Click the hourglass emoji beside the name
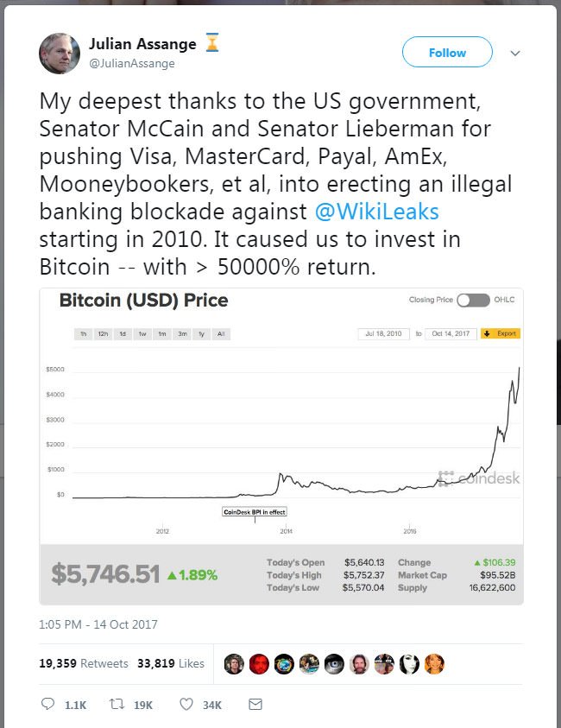 212,42
